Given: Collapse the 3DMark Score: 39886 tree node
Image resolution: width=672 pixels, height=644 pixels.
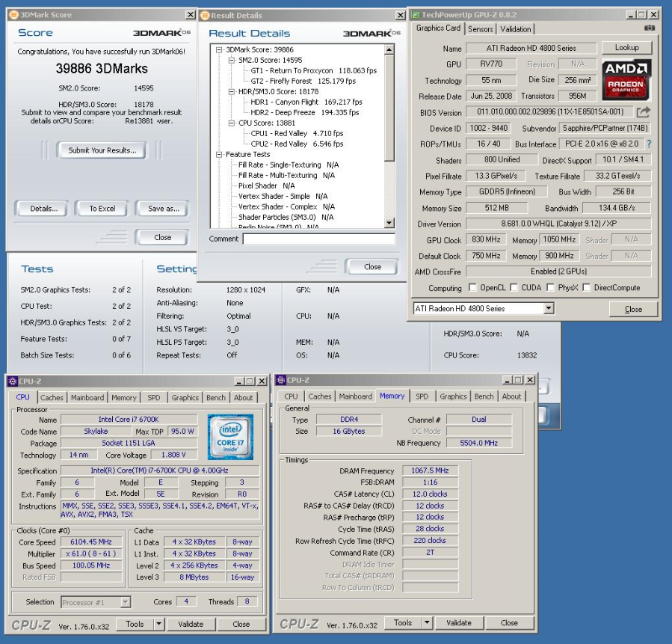Looking at the screenshot, I should coord(219,49).
